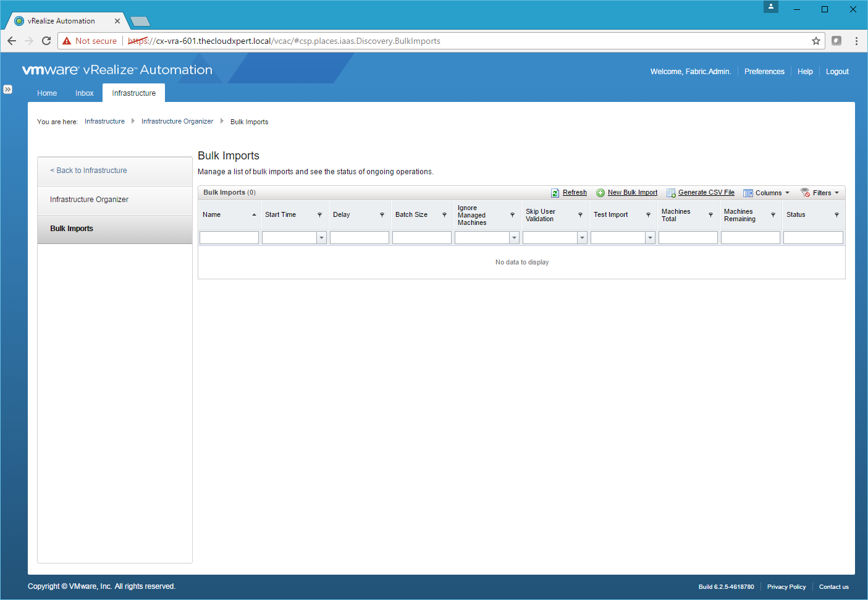Sort the grid by the Name column header
868x600 pixels.
[212, 215]
